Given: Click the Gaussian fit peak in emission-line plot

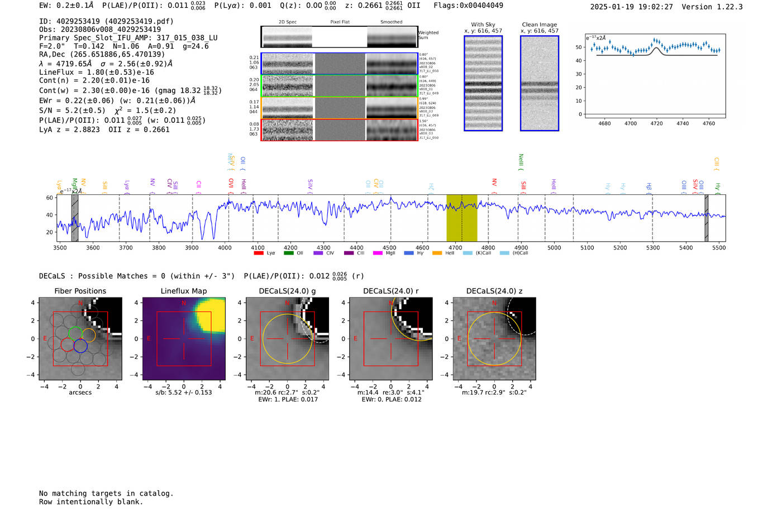Looking at the screenshot, I should [x=656, y=48].
